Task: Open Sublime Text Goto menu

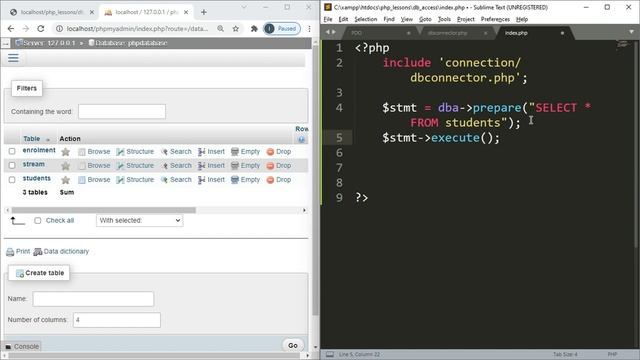Action: click(x=425, y=19)
